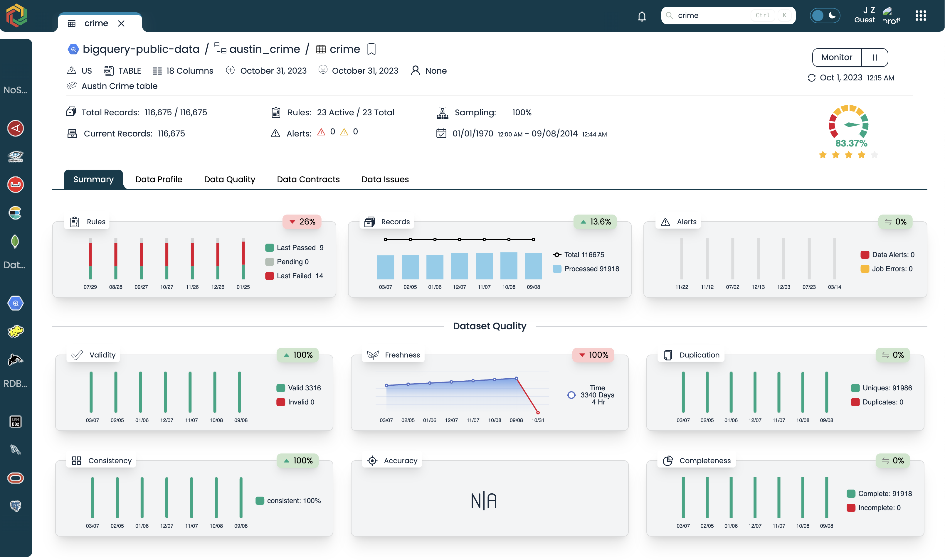Screen dimensions: 945x560
Task: Click the 01/25 bar in Rules chart
Action: pyautogui.click(x=243, y=259)
